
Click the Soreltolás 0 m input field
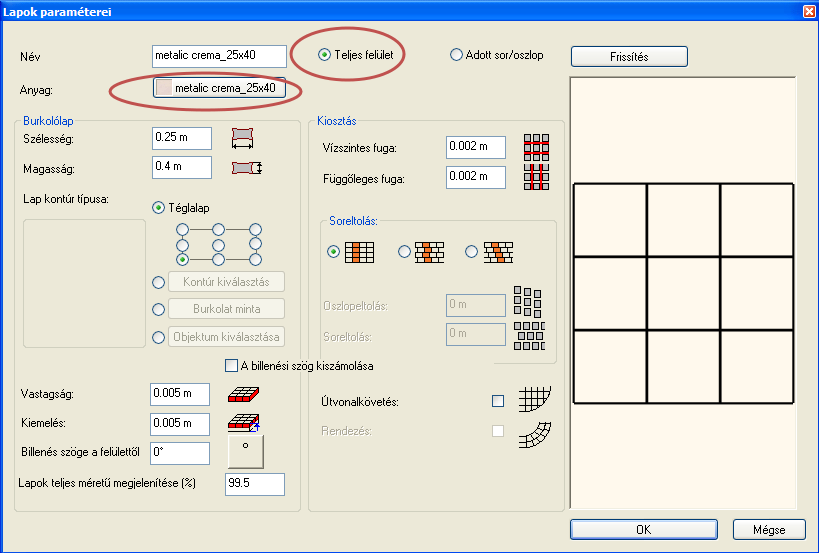tap(476, 334)
